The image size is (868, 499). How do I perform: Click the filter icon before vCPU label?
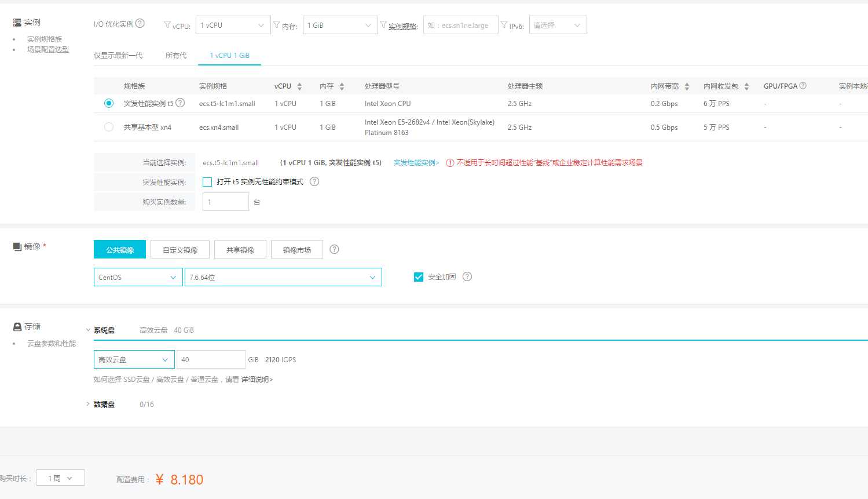(167, 25)
